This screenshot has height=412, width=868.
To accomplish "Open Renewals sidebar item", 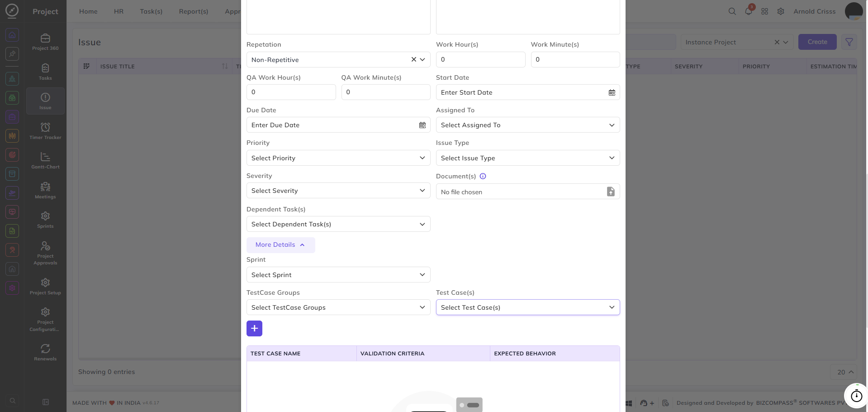I will pos(45,352).
